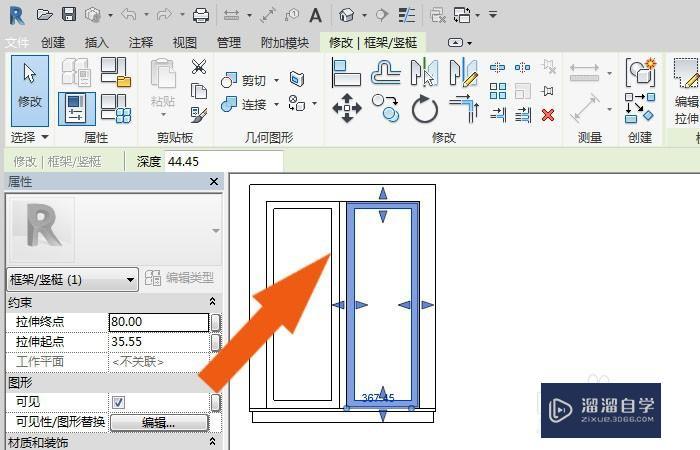This screenshot has height=450, width=700.
Task: Switch to the 附加模块 ribbon tab
Action: [285, 42]
